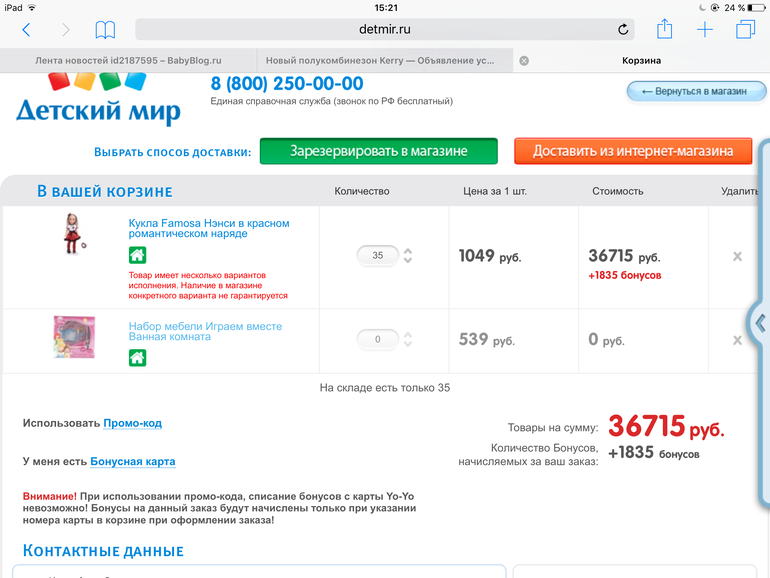Reload the detmir.ru page
Screen dimensions: 770x578
pyautogui.click(x=624, y=30)
